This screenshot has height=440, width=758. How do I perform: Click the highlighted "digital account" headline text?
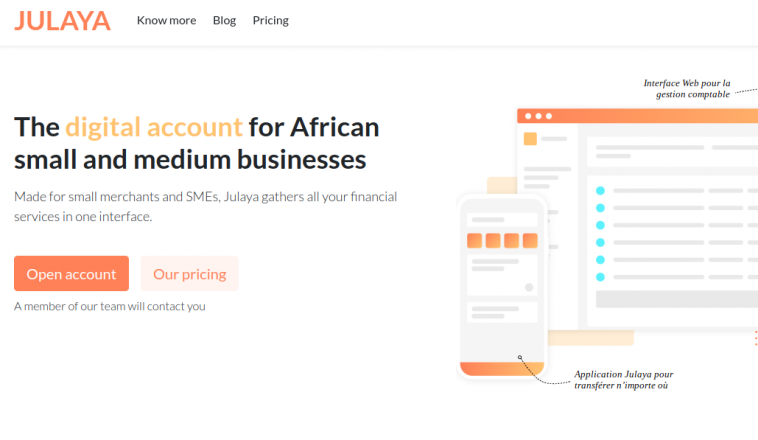coord(154,127)
